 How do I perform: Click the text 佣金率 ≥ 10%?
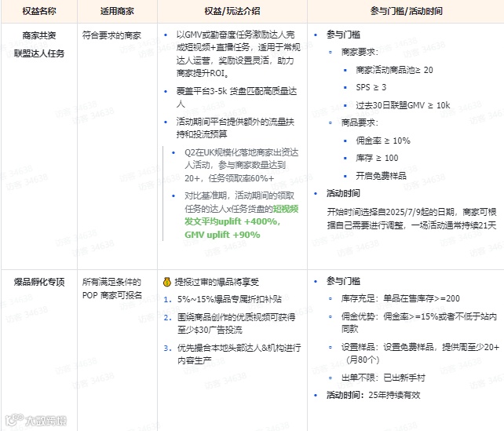point(383,141)
